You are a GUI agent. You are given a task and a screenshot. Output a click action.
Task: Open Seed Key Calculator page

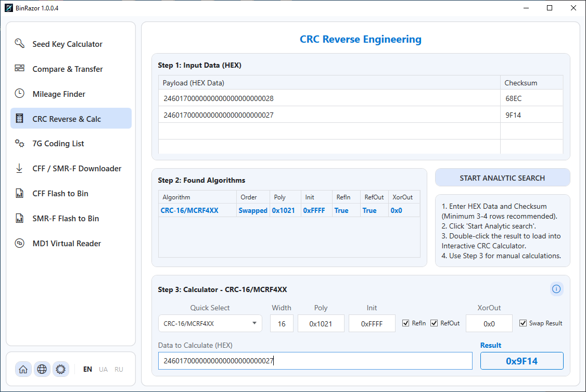71,44
